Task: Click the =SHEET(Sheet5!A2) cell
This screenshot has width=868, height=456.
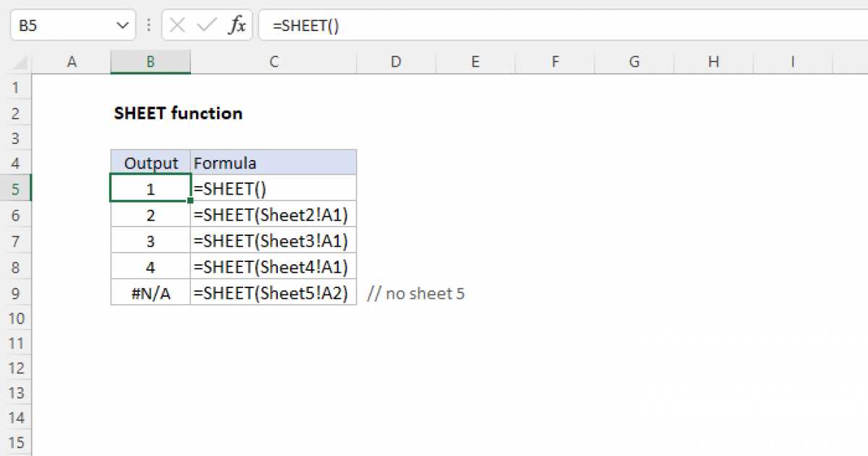Action: [x=273, y=292]
